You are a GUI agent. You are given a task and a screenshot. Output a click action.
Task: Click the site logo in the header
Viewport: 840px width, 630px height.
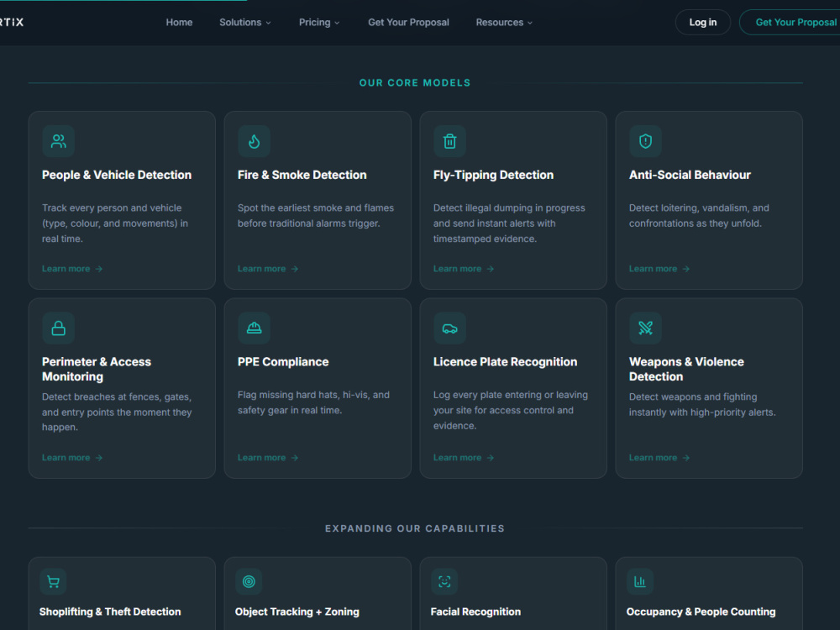[x=12, y=23]
